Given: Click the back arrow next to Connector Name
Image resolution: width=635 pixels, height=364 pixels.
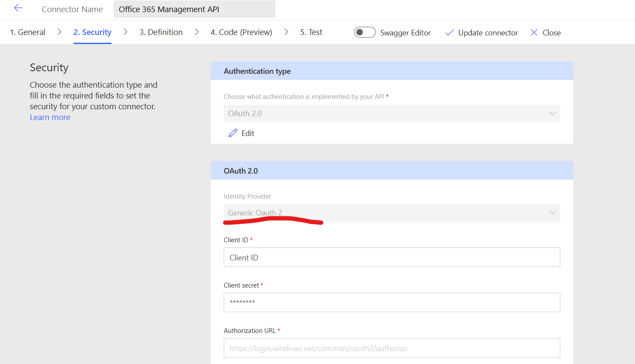Looking at the screenshot, I should click(18, 7).
